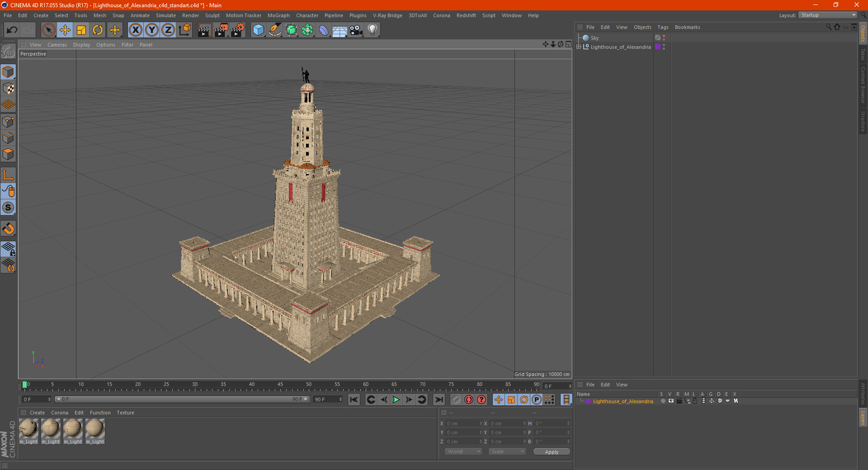The height and width of the screenshot is (470, 868).
Task: Open the Bend deformer icon
Action: (x=324, y=30)
